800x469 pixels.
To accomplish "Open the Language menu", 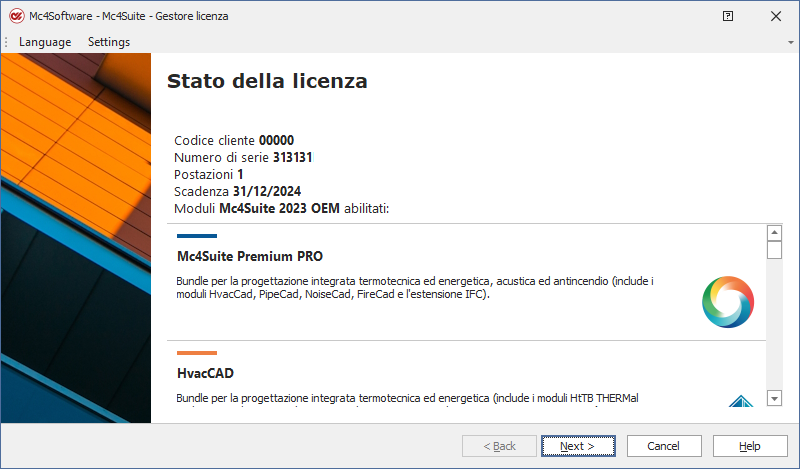I will click(45, 42).
